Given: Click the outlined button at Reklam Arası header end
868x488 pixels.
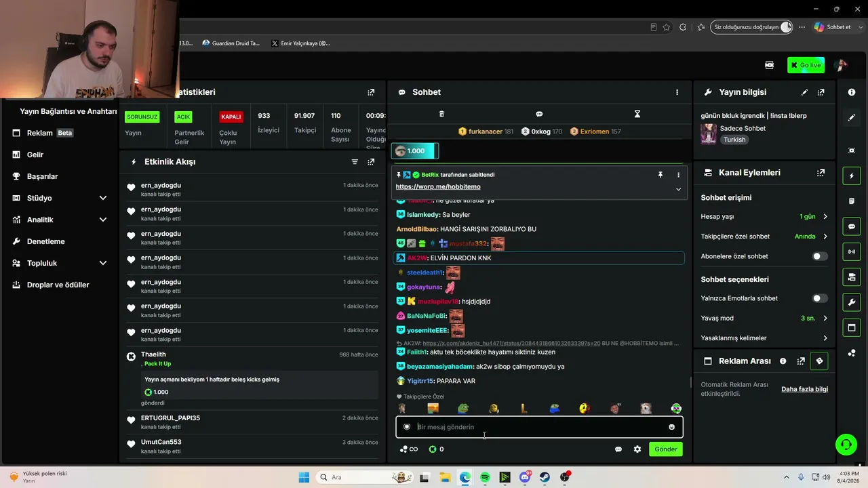Looking at the screenshot, I should click(x=819, y=361).
